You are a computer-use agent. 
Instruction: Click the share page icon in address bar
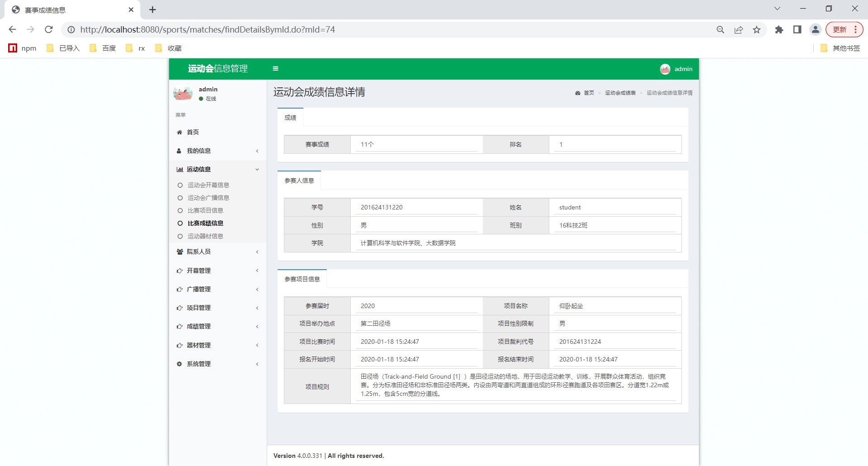tap(739, 29)
